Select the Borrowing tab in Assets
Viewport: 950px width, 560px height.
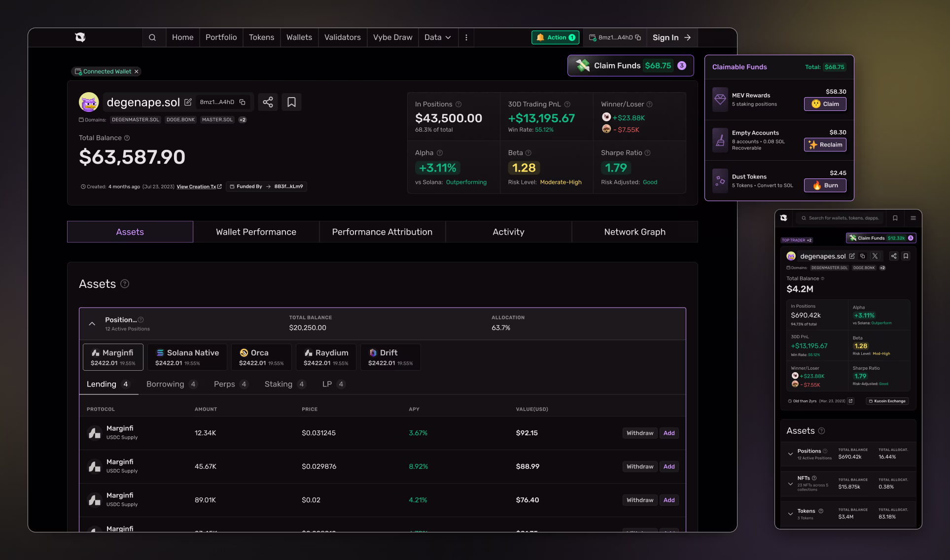pyautogui.click(x=166, y=384)
